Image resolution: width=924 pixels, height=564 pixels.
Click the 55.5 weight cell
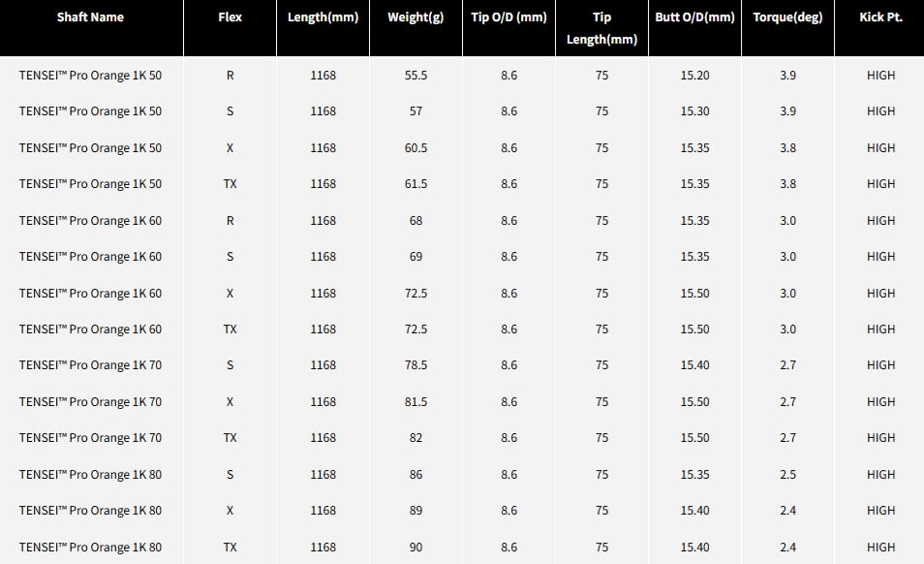(x=416, y=76)
